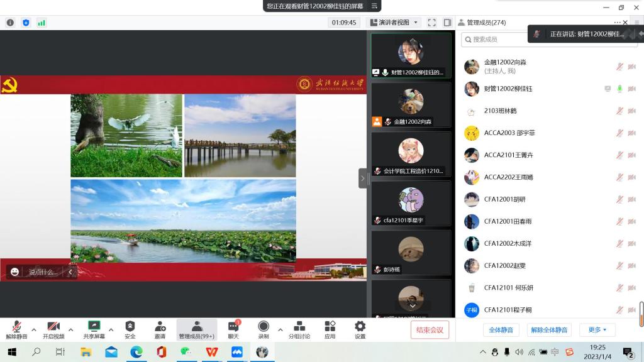
Task: Open 分组讨论 (Breakout rooms)
Action: (x=299, y=326)
